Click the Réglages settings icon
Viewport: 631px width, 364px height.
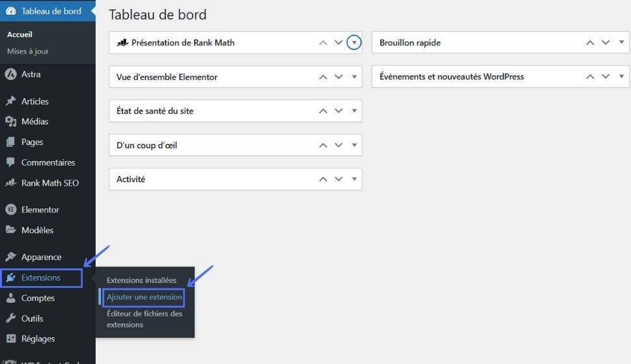pyautogui.click(x=11, y=339)
